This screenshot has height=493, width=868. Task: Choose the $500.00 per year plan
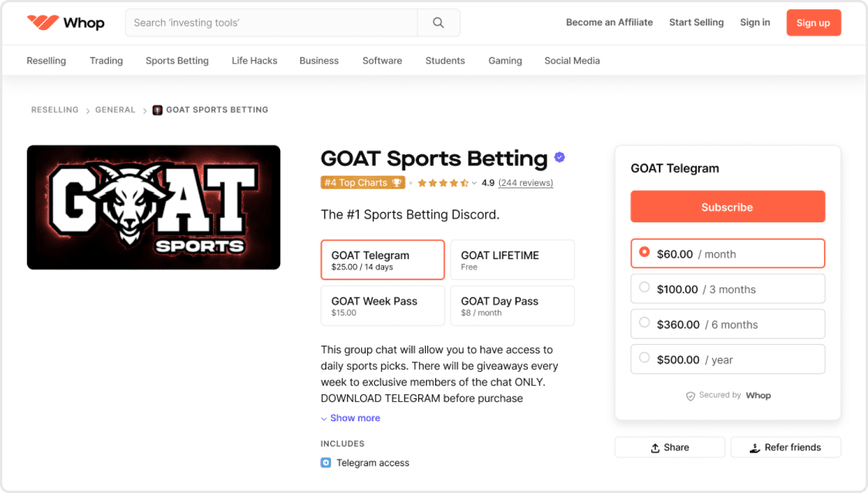[x=727, y=359]
